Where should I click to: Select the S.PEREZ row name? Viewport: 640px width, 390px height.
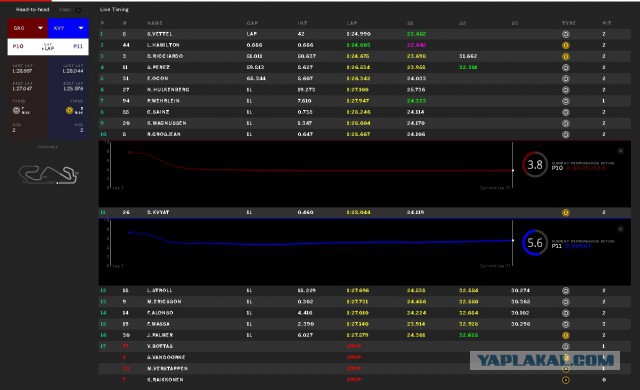tap(158, 67)
